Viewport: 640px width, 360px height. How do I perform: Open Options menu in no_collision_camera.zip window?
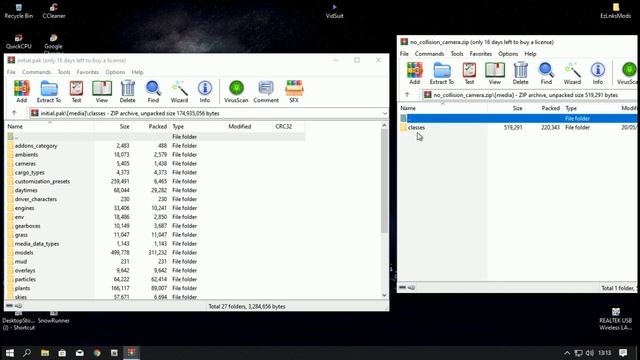coord(508,53)
